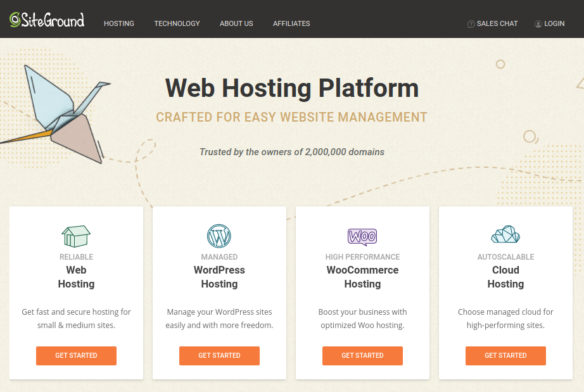
Task: Click 'Boost your business with' description
Action: click(362, 319)
